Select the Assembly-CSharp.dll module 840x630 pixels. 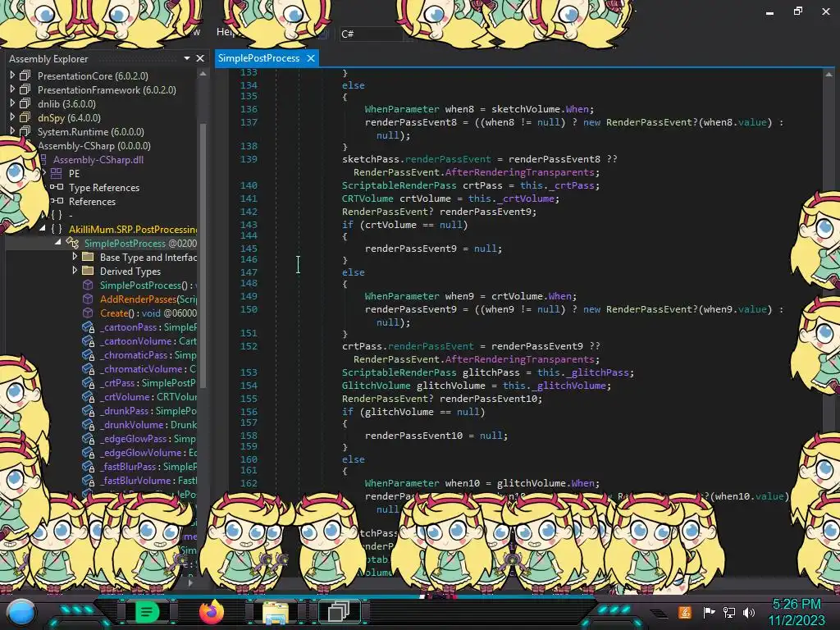98,160
